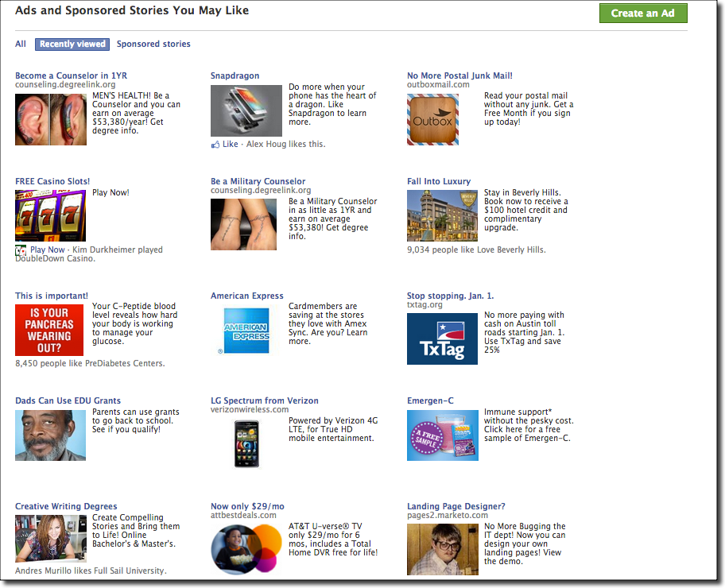Open the Sponsored stories tab
The width and height of the screenshot is (725, 588).
pos(153,44)
